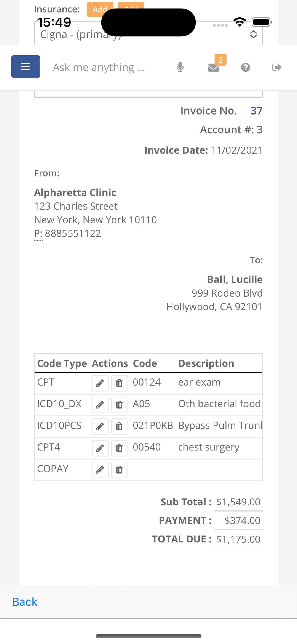This screenshot has height=644, width=297.
Task: Delete the ICD10PCS 021P0KB row
Action: coord(119,427)
